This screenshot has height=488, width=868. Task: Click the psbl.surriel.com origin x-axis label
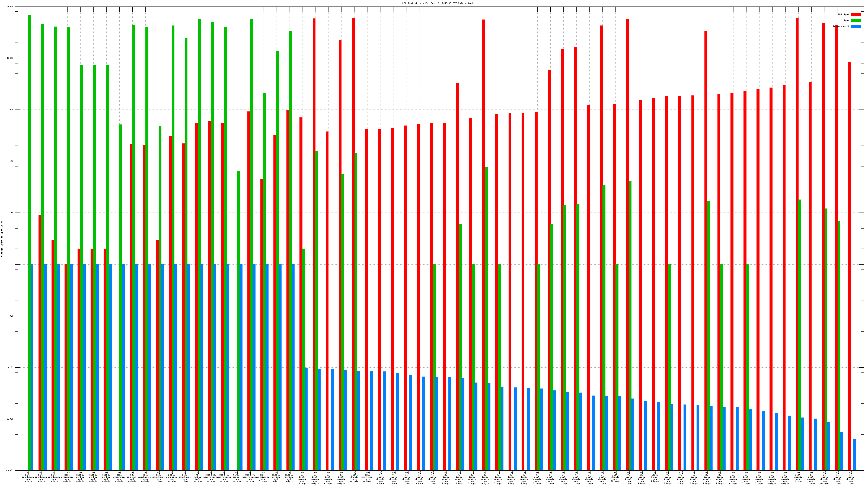pos(171,477)
